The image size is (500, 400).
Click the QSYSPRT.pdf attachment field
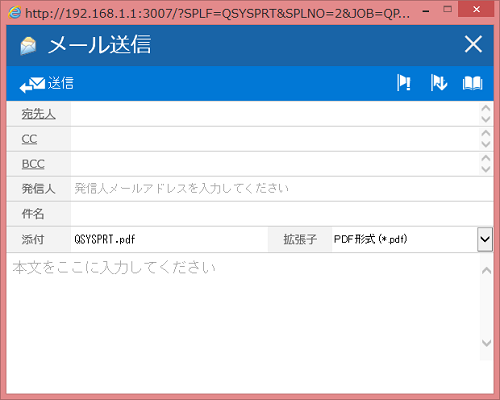(x=169, y=239)
